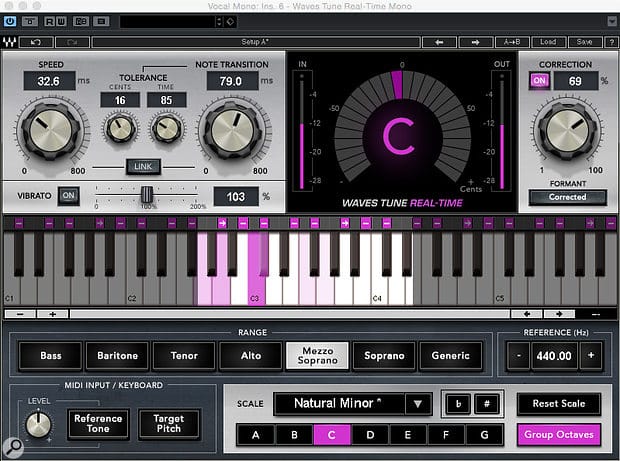This screenshot has width=620, height=461.
Task: Go to previous preset with left arrow
Action: (x=437, y=42)
